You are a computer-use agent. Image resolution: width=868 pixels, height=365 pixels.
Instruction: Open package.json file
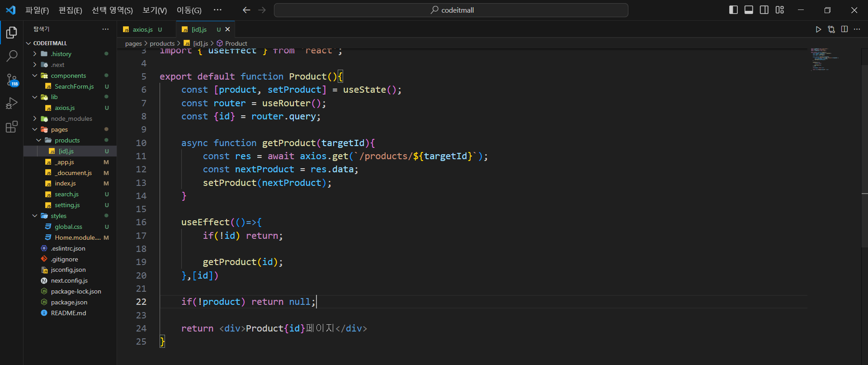69,302
